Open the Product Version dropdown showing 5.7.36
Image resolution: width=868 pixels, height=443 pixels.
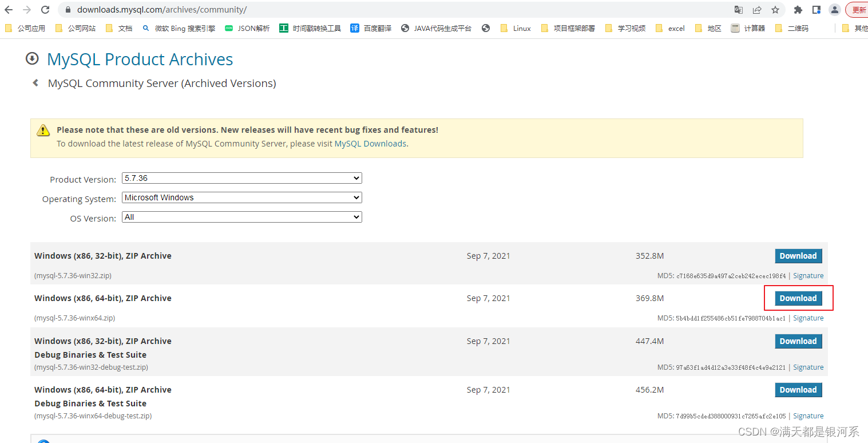pyautogui.click(x=242, y=179)
